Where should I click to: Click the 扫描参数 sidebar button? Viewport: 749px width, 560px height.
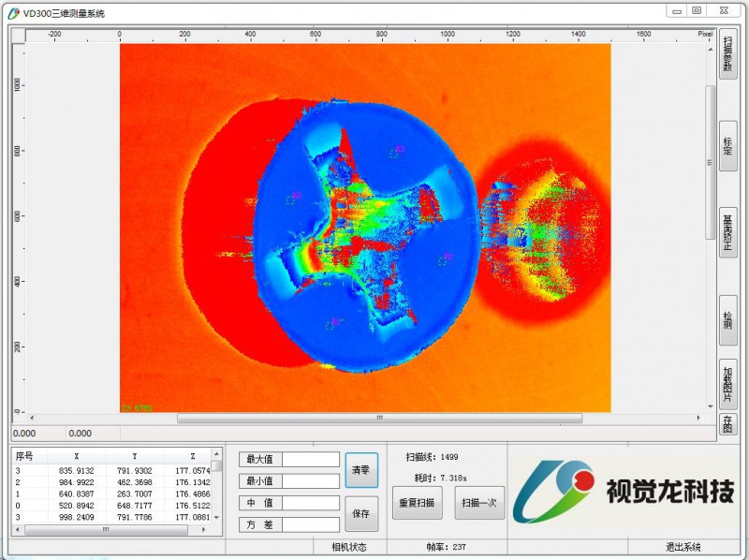[727, 54]
